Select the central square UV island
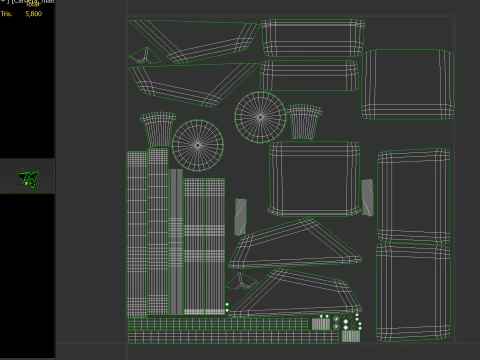480x360 pixels. click(x=315, y=179)
